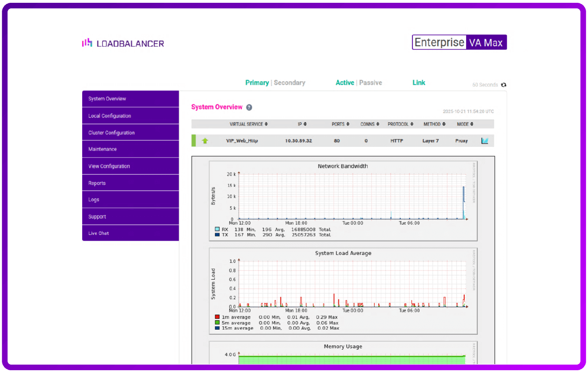Viewport: 588px width, 373px height.
Task: Sort table by Conns column
Action: 370,124
